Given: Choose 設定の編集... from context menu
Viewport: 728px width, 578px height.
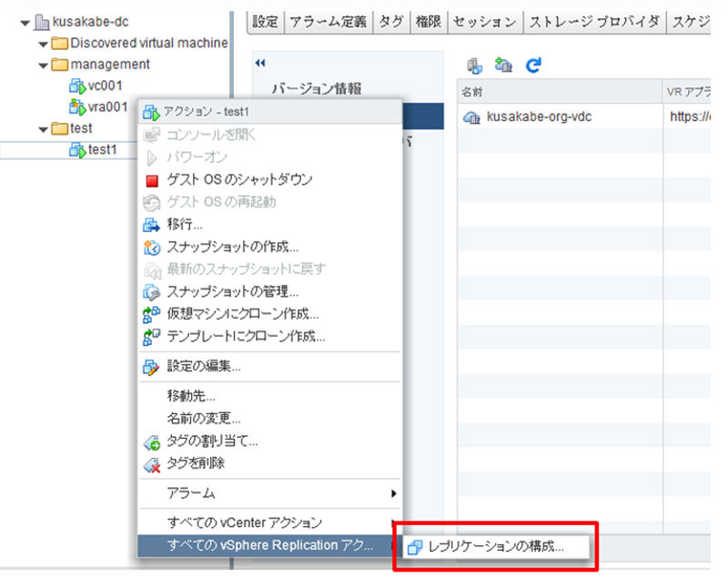Looking at the screenshot, I should click(269, 367).
